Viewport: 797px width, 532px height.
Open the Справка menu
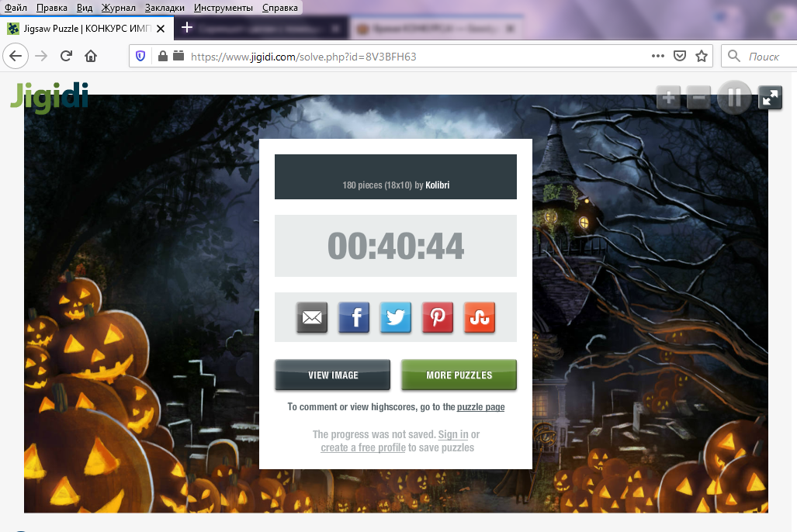280,8
